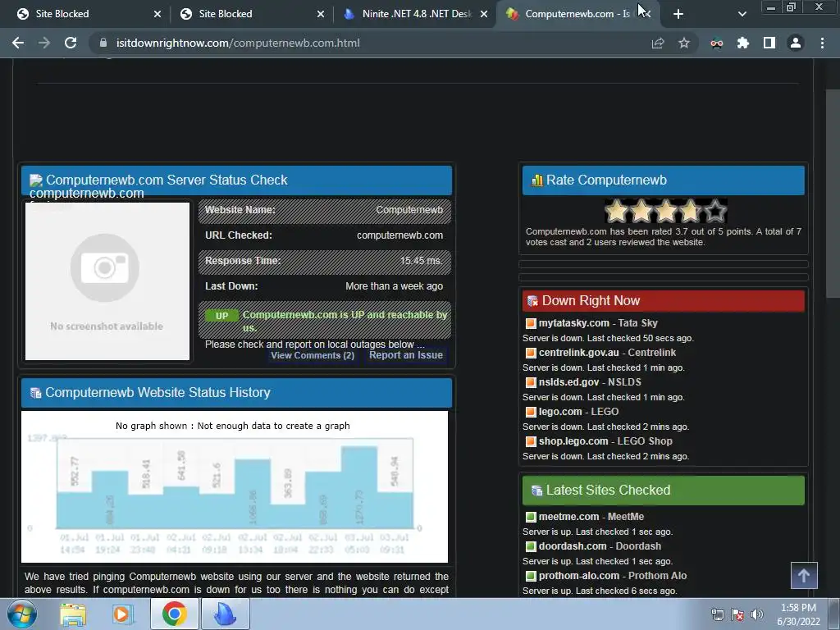The image size is (840, 630).
Task: Rate Computernewb one star
Action: [617, 211]
